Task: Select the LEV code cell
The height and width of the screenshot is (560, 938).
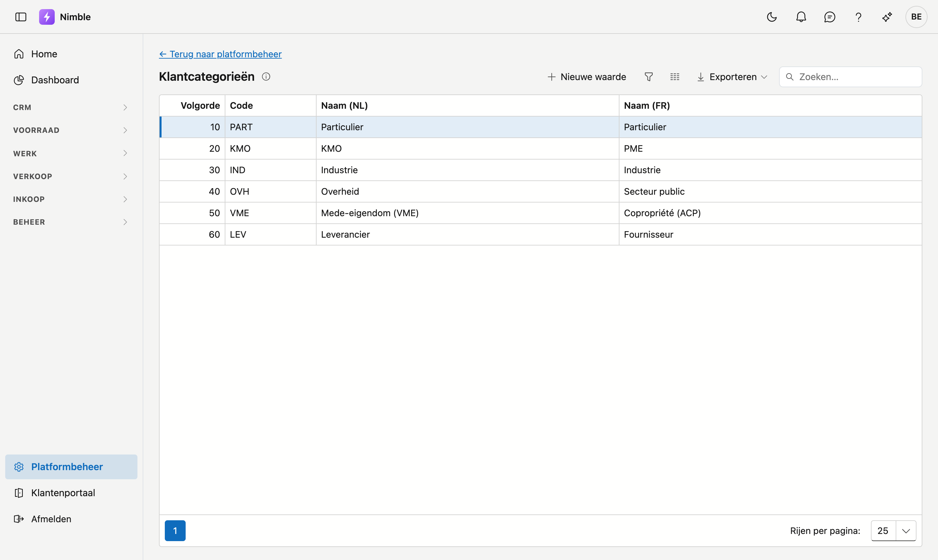Action: 271,235
